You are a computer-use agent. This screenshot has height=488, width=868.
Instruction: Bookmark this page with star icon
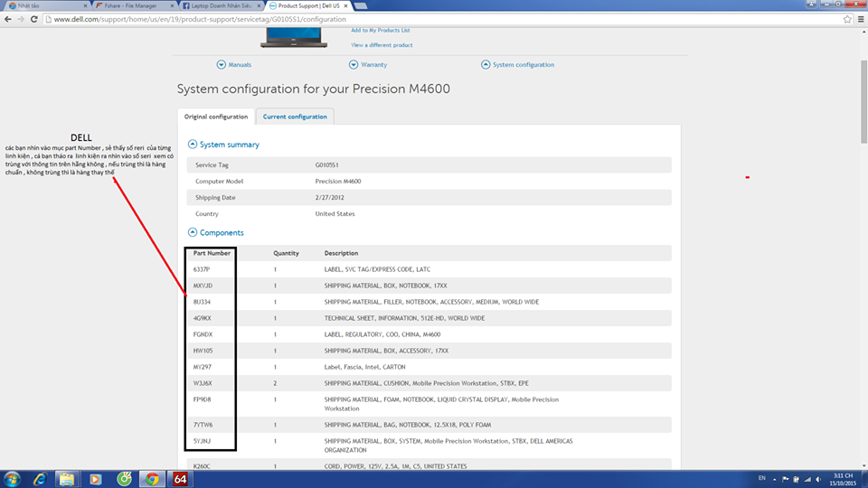tap(847, 19)
